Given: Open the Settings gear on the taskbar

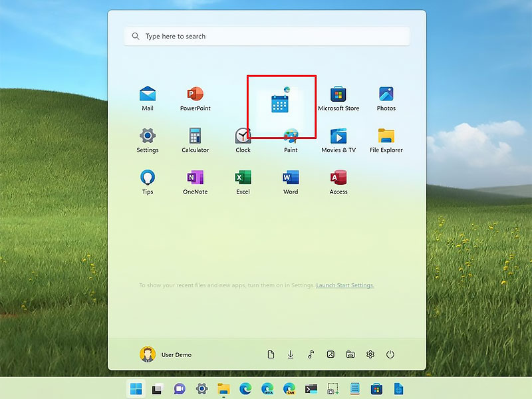Looking at the screenshot, I should click(201, 389).
